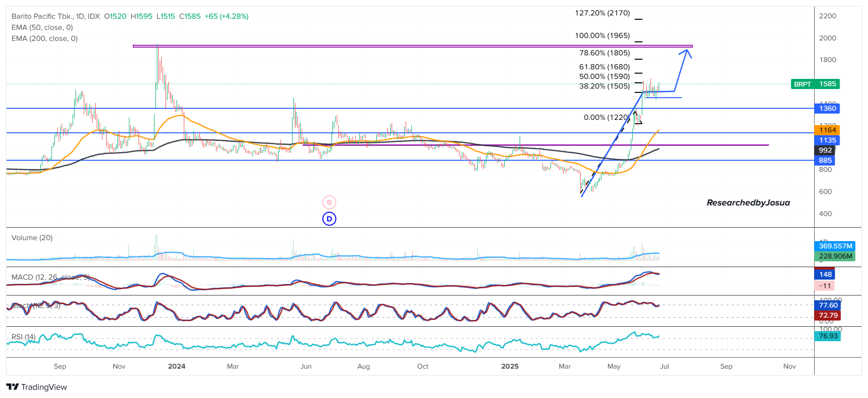
Task: Click the close price value C1585
Action: coord(190,16)
